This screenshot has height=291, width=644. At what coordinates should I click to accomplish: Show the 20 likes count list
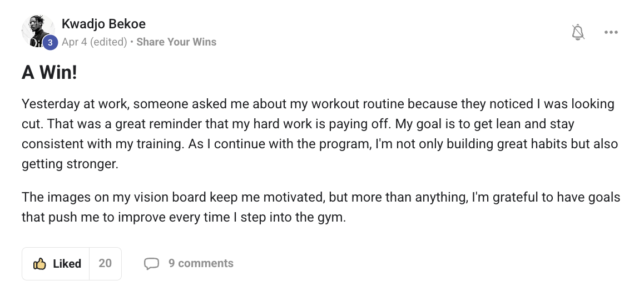click(x=105, y=264)
